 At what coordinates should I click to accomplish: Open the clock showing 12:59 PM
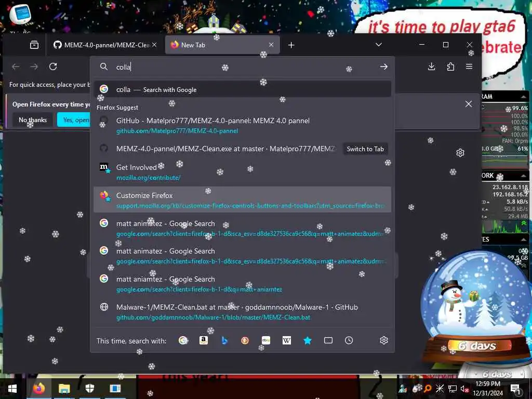click(488, 389)
